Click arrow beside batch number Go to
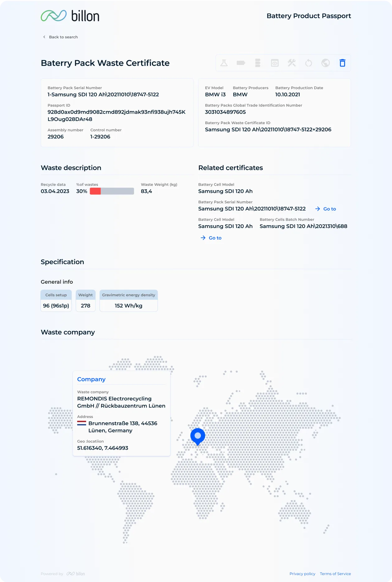Viewport: 392px width, 582px height. click(x=203, y=238)
